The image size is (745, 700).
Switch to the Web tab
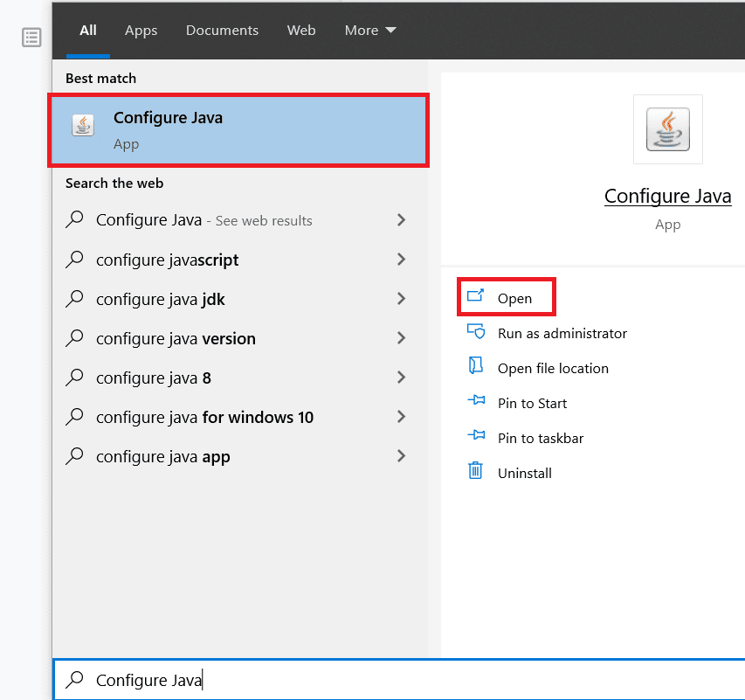300,30
